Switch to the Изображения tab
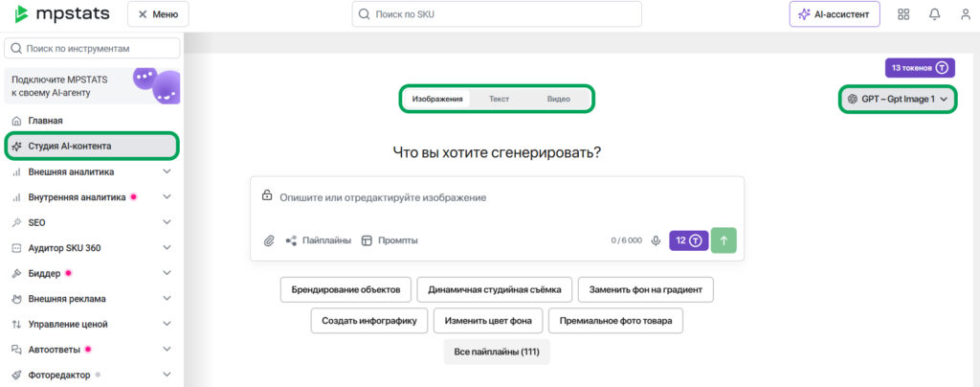This screenshot has height=387, width=980. coord(436,99)
